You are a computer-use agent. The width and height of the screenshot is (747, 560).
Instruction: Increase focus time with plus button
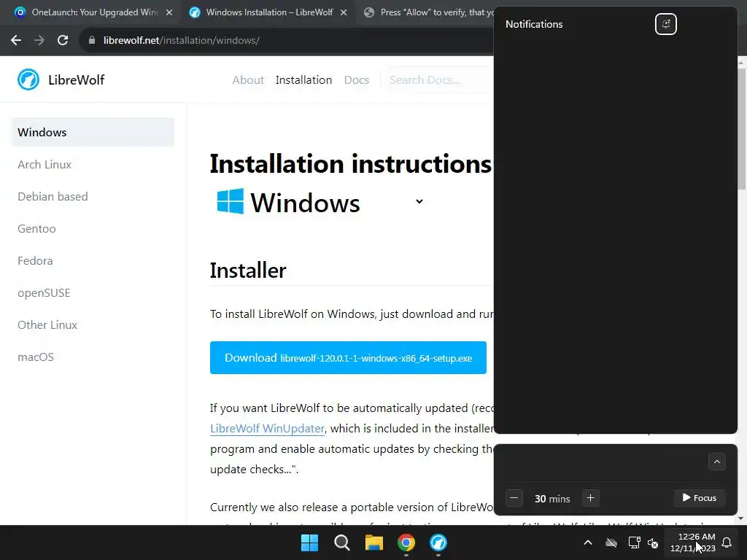coord(590,498)
